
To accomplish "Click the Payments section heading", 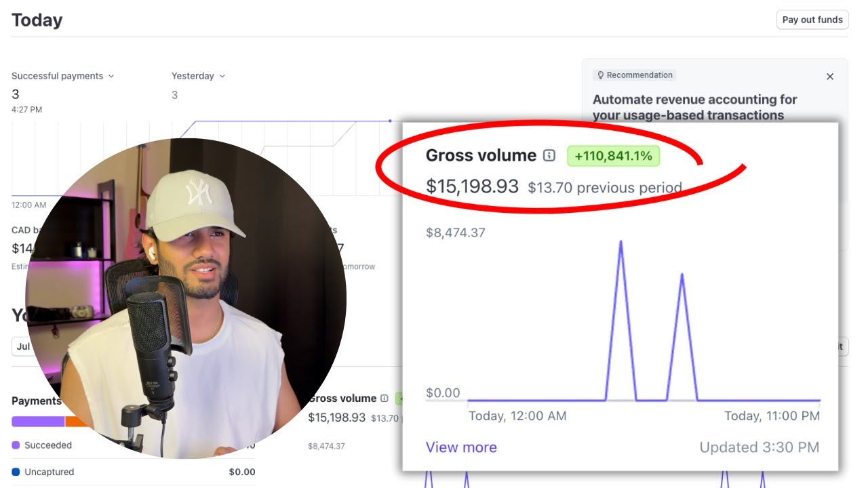I will tap(37, 401).
